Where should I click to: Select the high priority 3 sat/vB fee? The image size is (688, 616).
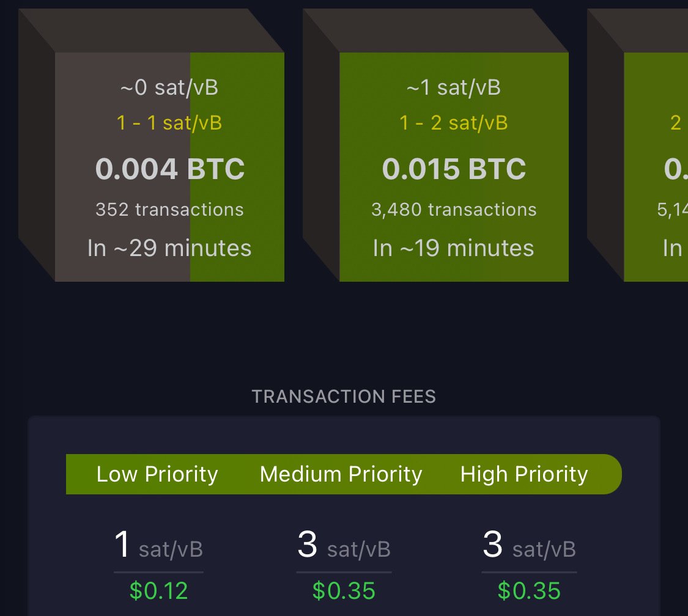529,544
